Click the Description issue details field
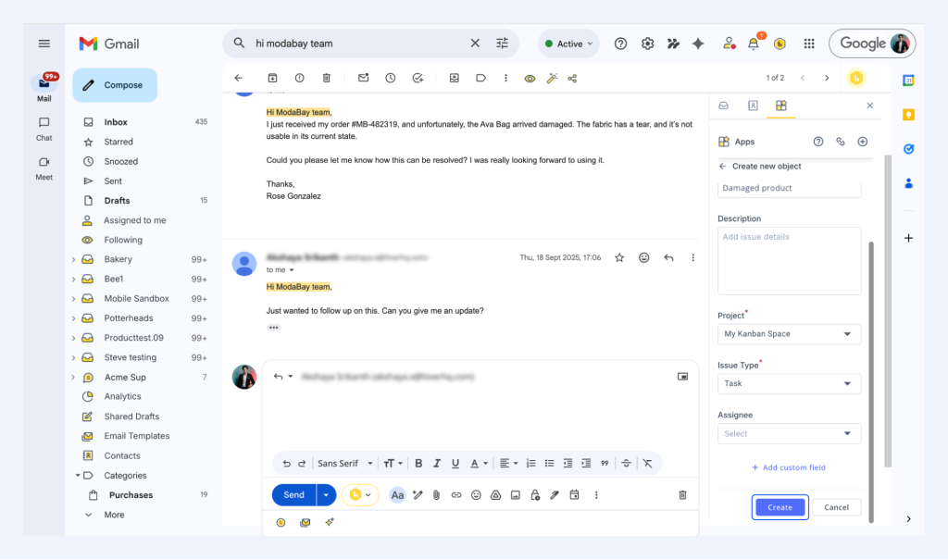Viewport: 948px width, 560px height. coord(789,261)
